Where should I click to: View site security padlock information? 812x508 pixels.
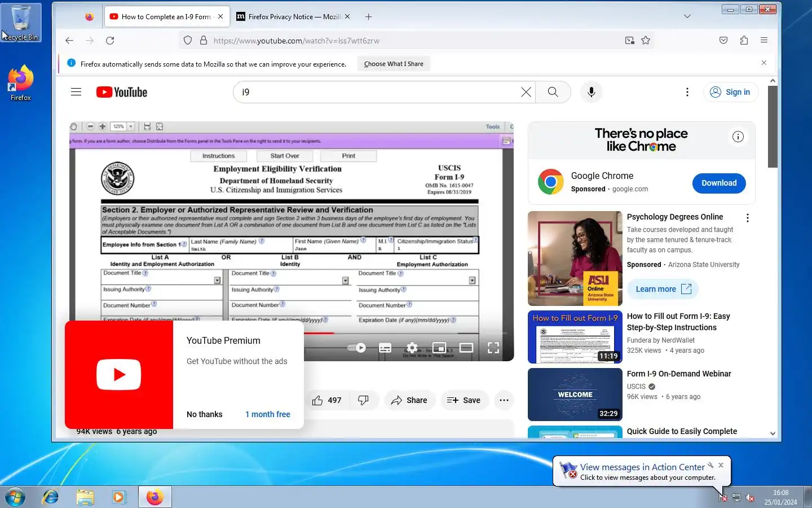point(203,40)
